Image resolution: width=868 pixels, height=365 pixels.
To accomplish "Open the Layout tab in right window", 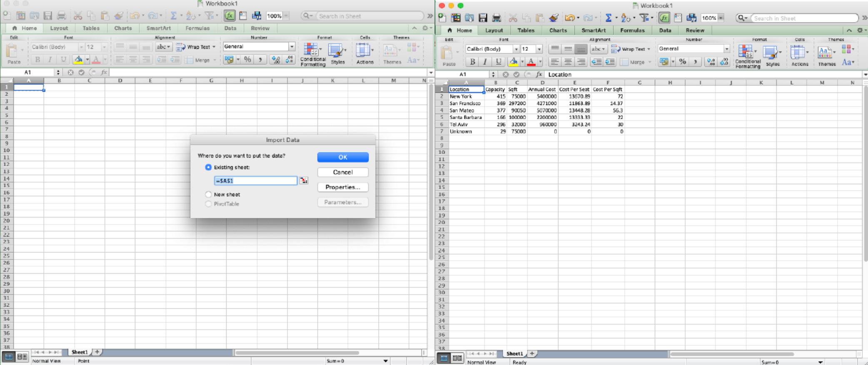I will pos(494,30).
